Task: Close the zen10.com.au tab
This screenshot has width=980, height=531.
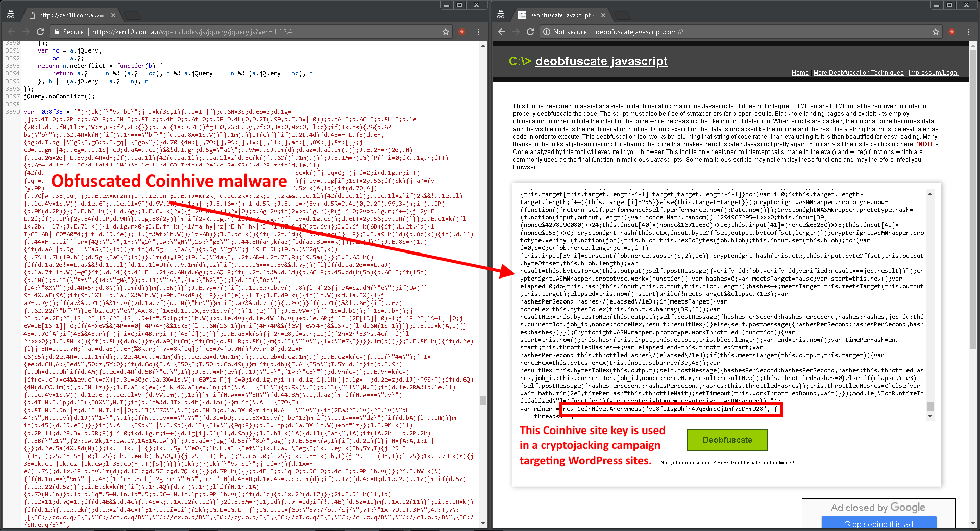Action: [x=113, y=15]
